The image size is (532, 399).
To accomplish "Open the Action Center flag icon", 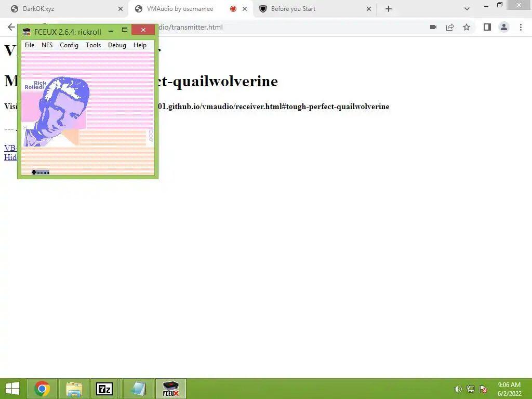I will pyautogui.click(x=483, y=389).
